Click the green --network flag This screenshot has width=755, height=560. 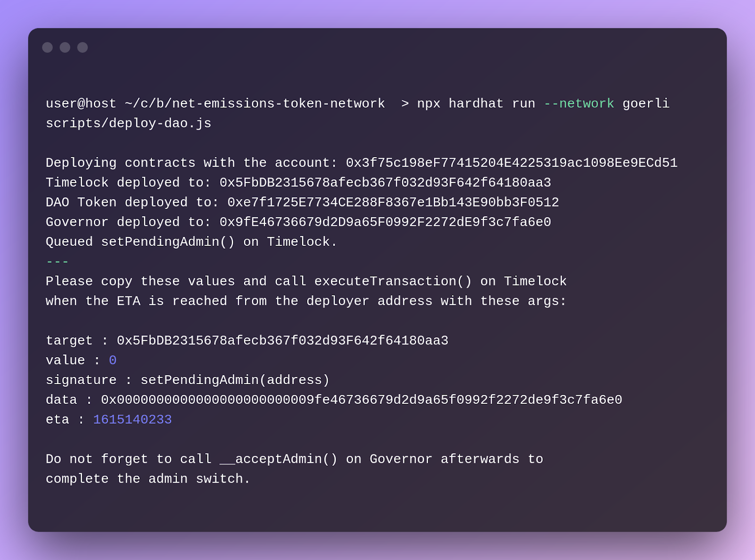(579, 103)
